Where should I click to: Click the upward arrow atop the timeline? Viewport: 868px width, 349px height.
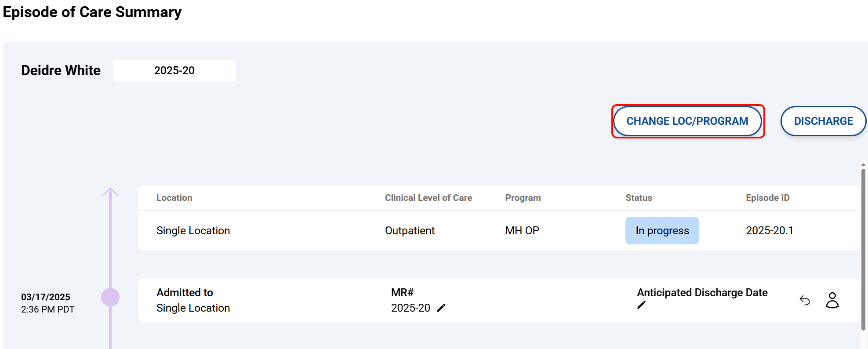coord(110,192)
